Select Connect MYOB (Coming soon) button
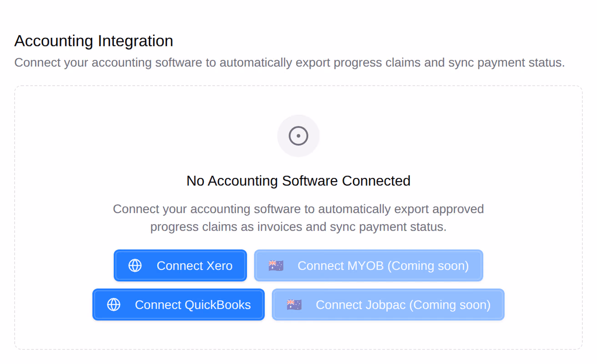Viewport: 597px width, 364px height. click(x=369, y=265)
